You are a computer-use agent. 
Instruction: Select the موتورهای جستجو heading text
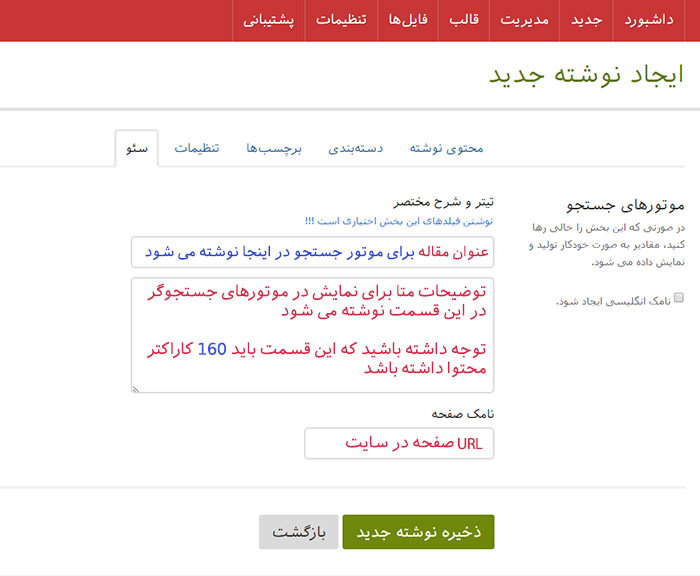(625, 205)
